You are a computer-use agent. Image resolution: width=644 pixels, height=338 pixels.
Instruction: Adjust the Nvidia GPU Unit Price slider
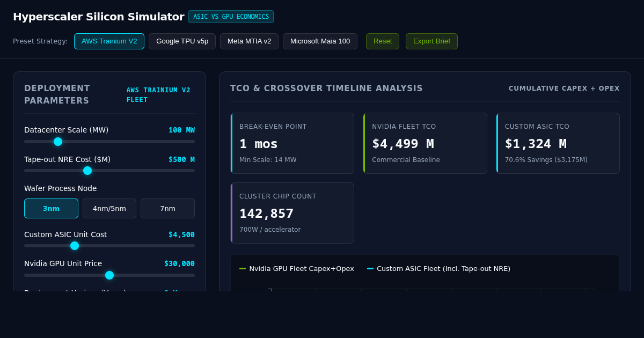(x=109, y=275)
